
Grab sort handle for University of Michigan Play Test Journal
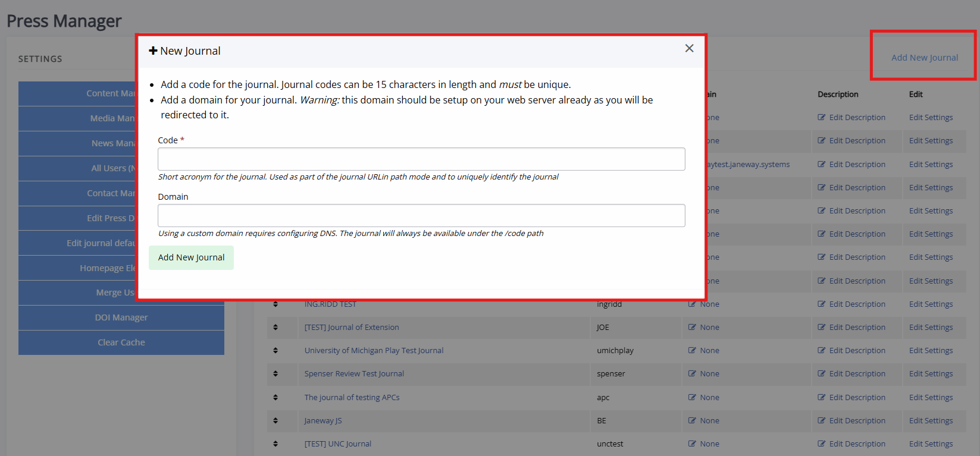pyautogui.click(x=275, y=351)
